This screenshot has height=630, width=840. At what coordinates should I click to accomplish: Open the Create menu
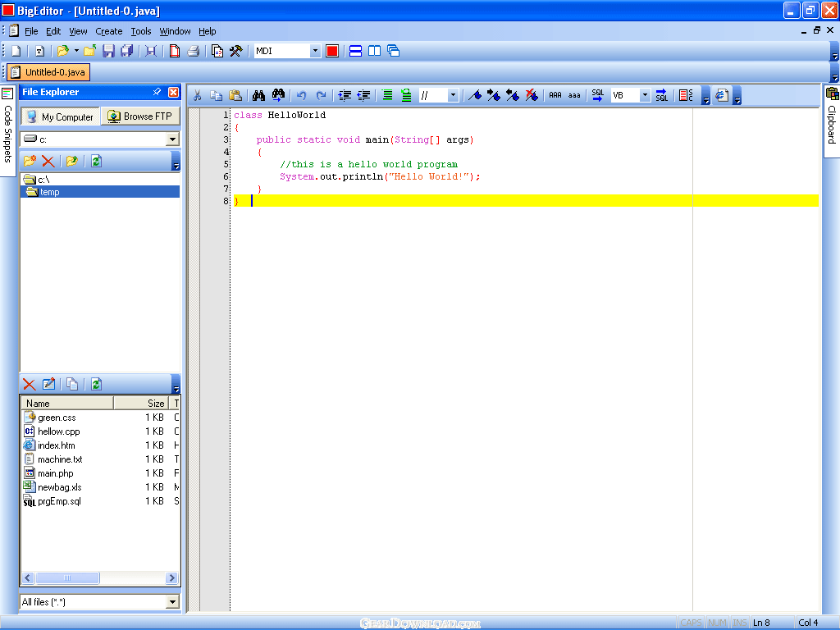click(x=109, y=31)
